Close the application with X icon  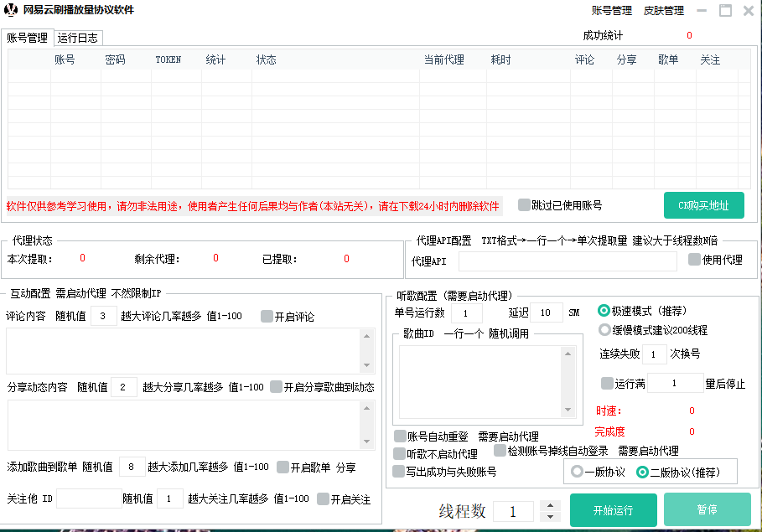click(x=748, y=11)
